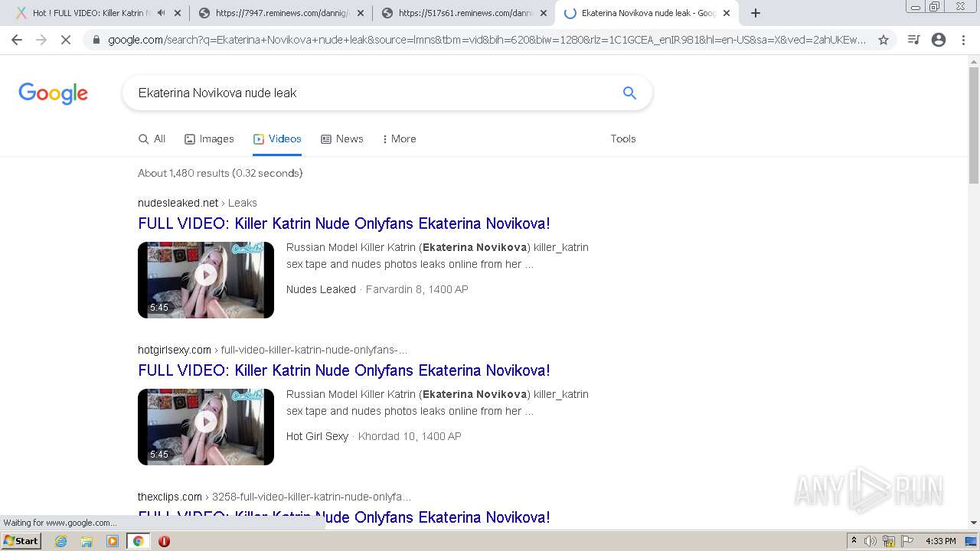The width and height of the screenshot is (980, 551).
Task: Click the page scrollbar up arrow
Action: coord(974,62)
